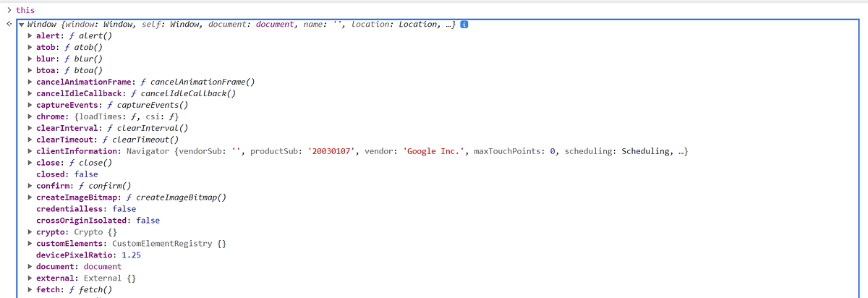Expand the fetch function entry
The width and height of the screenshot is (868, 298).
[x=30, y=289]
